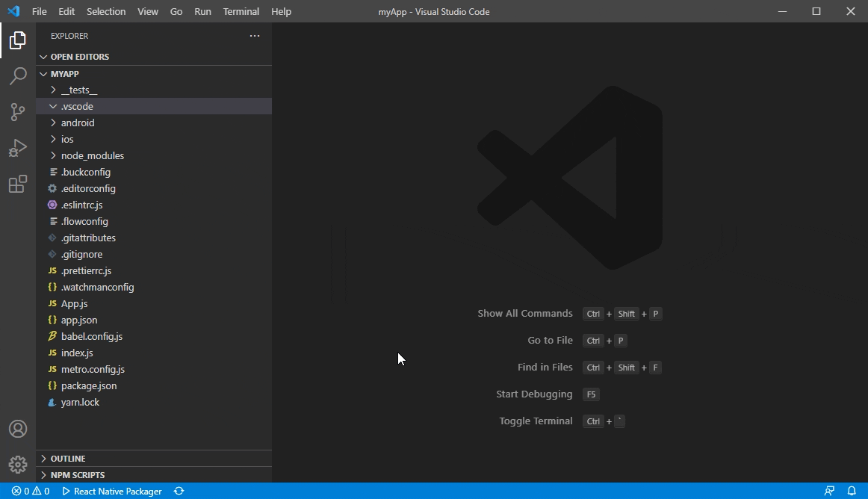Click the Accounts icon above the gear
The height and width of the screenshot is (499, 868).
click(x=18, y=428)
